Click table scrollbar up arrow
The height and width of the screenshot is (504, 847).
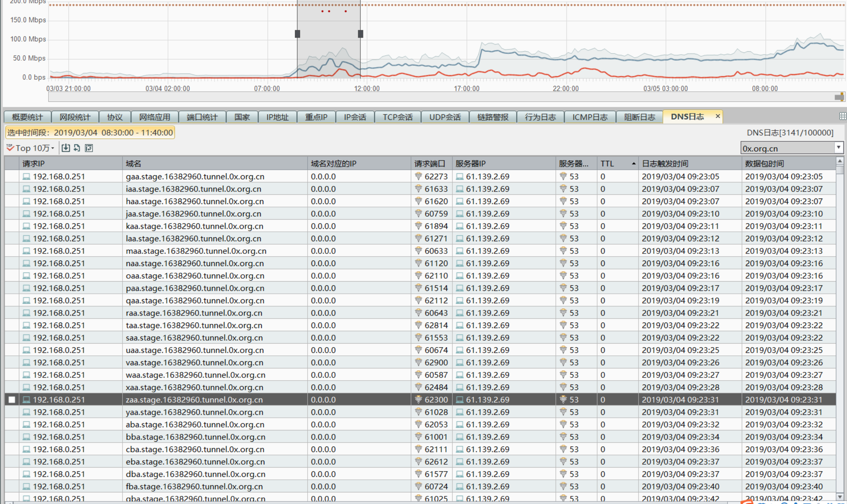pyautogui.click(x=840, y=161)
